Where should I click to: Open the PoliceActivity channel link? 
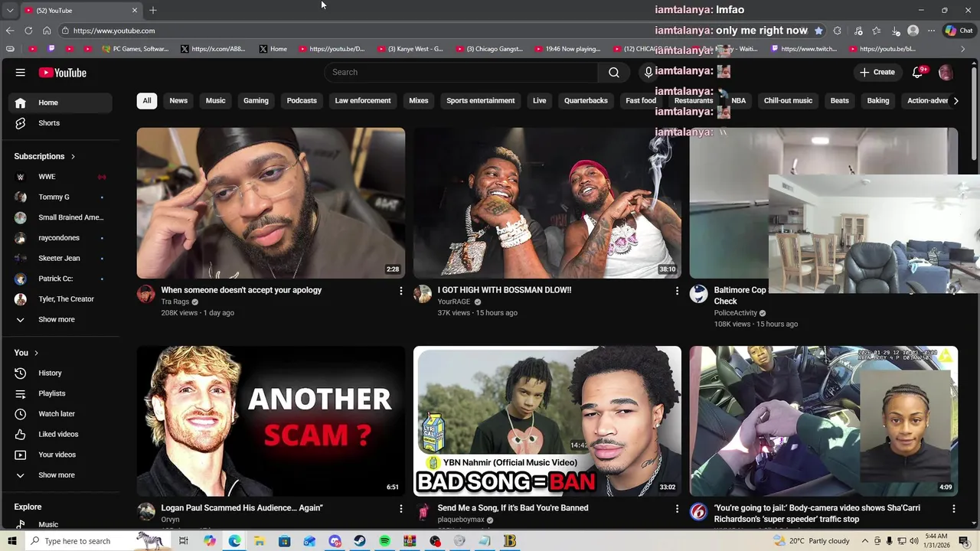pos(736,313)
